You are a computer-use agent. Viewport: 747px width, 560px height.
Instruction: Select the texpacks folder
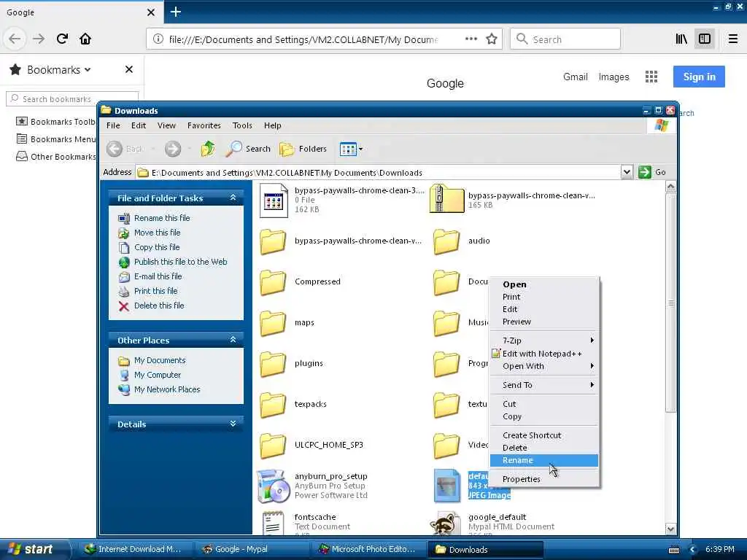[x=274, y=405]
